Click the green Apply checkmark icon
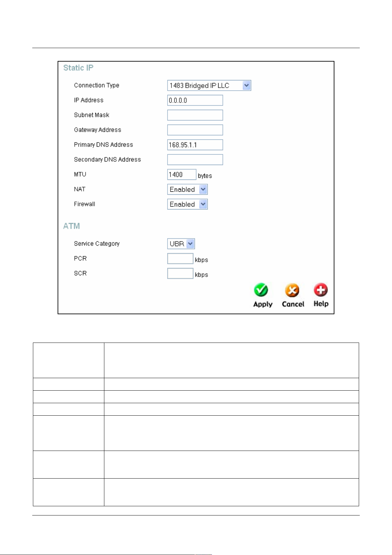The image size is (392, 555). coord(261,290)
